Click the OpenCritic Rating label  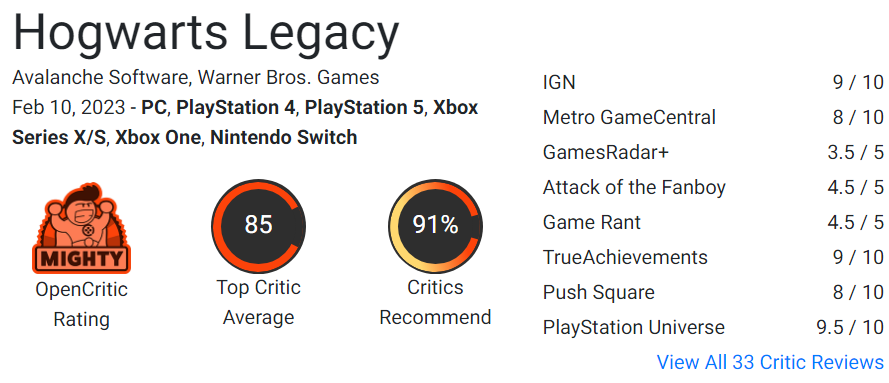pyautogui.click(x=81, y=304)
